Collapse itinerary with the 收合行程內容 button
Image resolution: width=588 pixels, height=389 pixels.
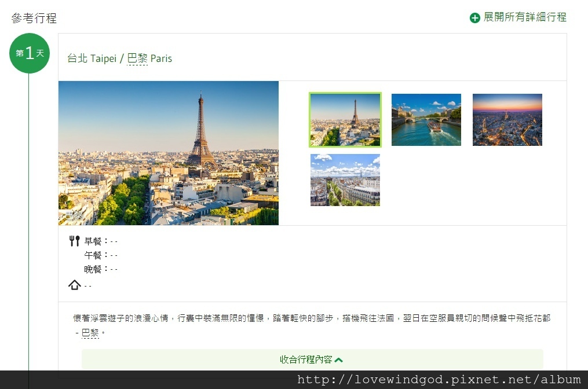pyautogui.click(x=312, y=359)
